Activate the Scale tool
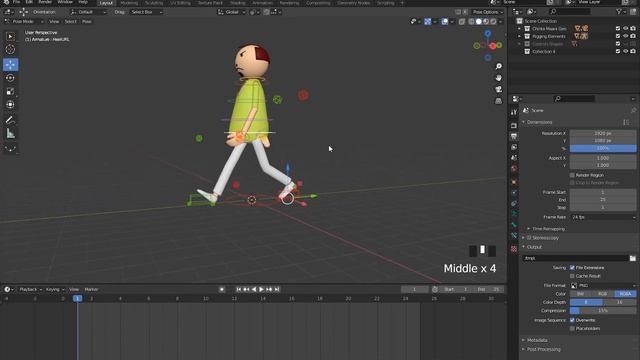 10,91
